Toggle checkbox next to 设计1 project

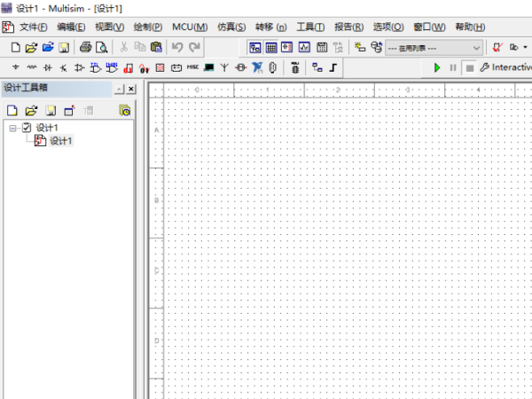pyautogui.click(x=27, y=129)
